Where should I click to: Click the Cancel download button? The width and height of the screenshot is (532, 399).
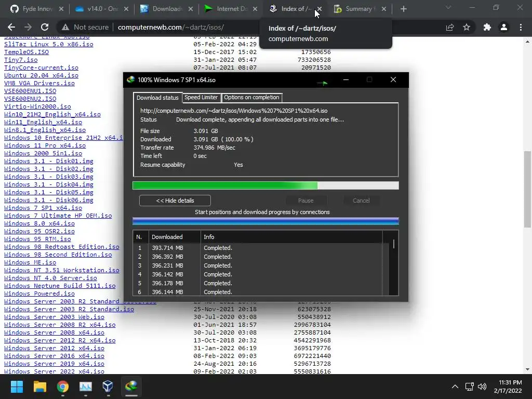pos(361,201)
